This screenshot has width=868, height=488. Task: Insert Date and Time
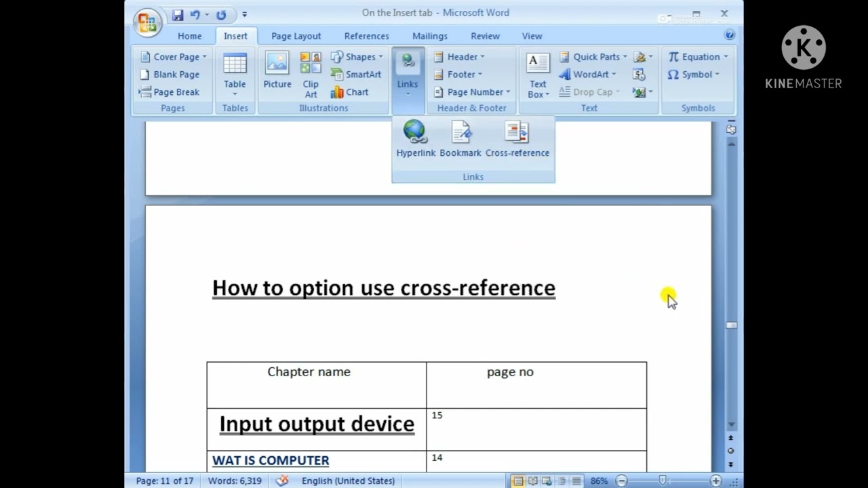[x=639, y=75]
